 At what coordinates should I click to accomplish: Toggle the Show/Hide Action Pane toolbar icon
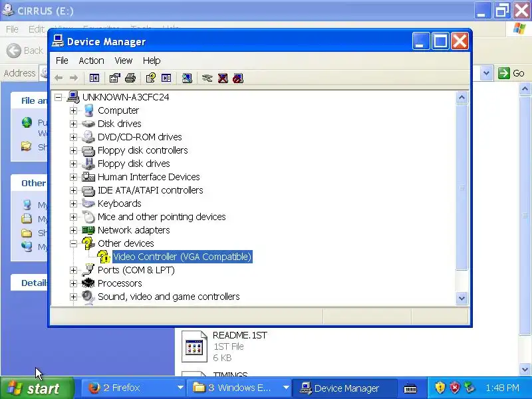[166, 78]
